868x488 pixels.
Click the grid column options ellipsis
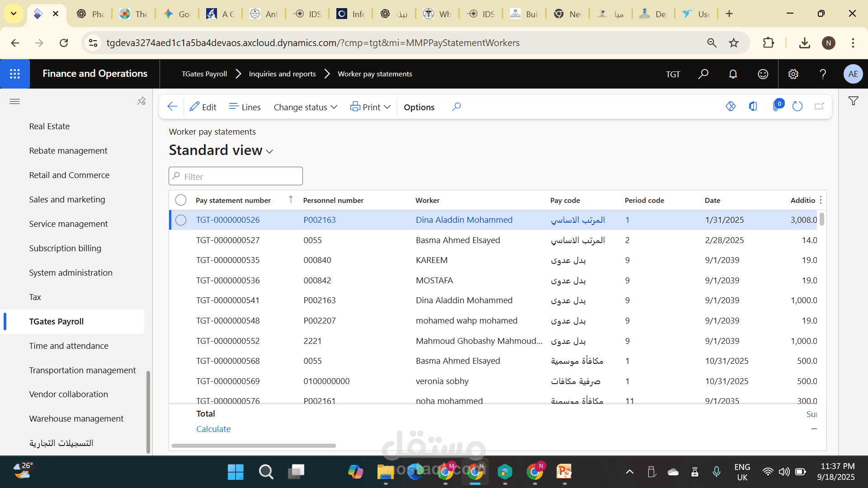pyautogui.click(x=821, y=200)
